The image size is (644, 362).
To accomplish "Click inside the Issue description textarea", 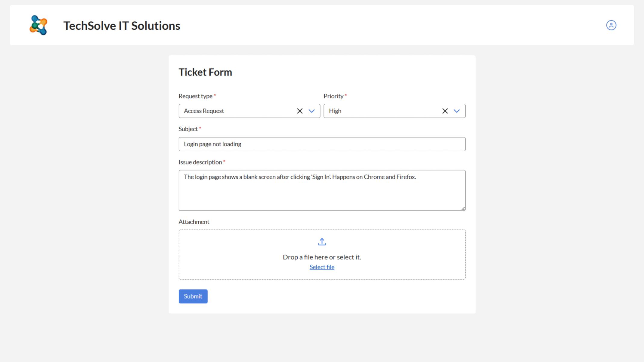I will tap(322, 190).
